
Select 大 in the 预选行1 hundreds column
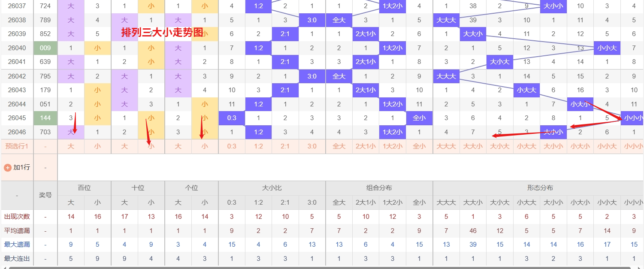click(x=70, y=146)
